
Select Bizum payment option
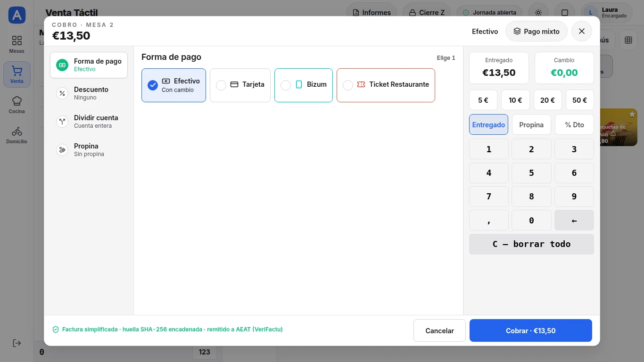point(304,85)
